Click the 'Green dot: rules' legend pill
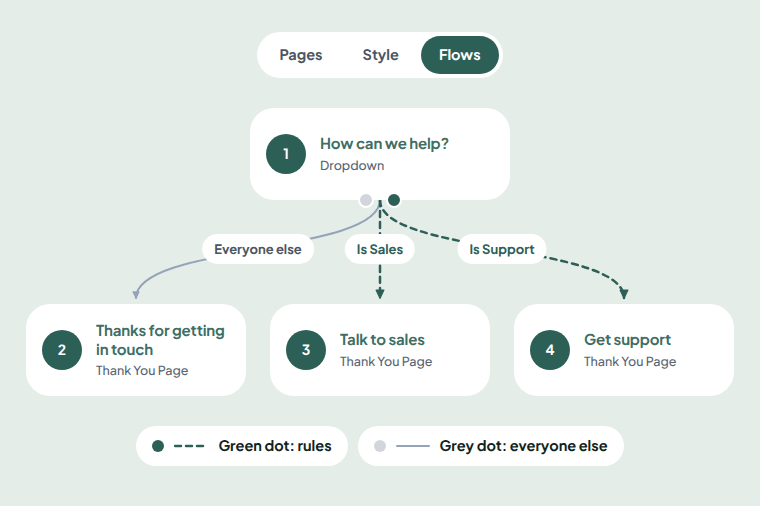Screen dimensions: 760x506 click(x=242, y=446)
